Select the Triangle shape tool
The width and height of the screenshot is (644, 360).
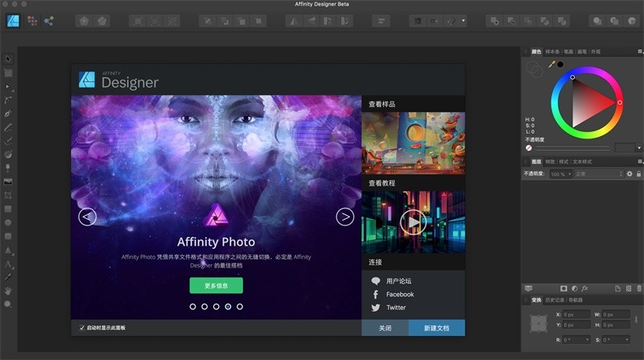(8, 250)
